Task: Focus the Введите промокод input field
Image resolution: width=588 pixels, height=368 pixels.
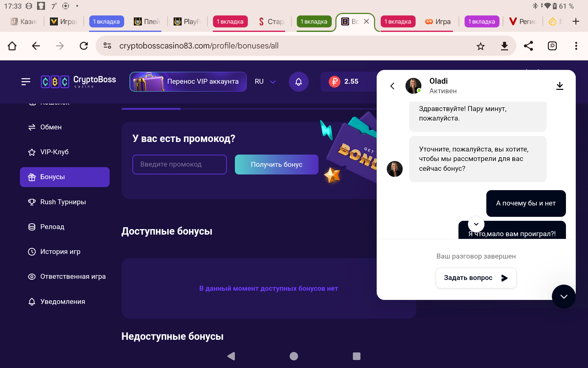Action: coord(179,165)
